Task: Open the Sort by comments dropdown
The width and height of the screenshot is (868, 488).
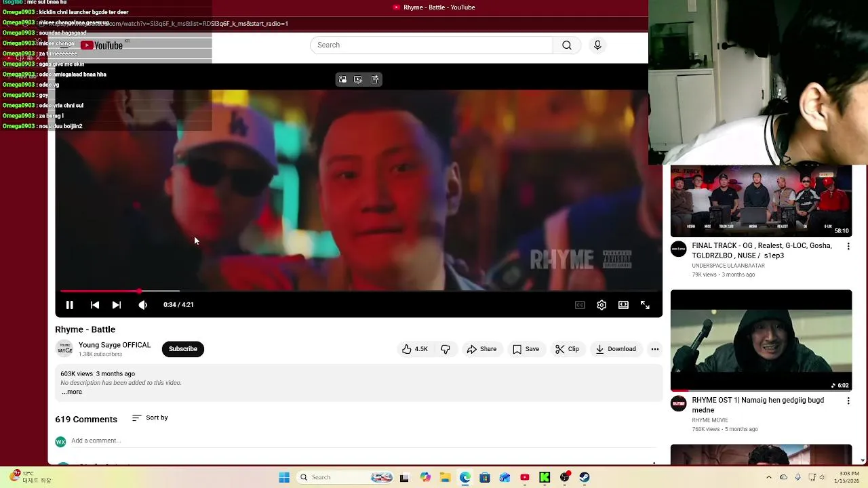Action: pyautogui.click(x=150, y=418)
